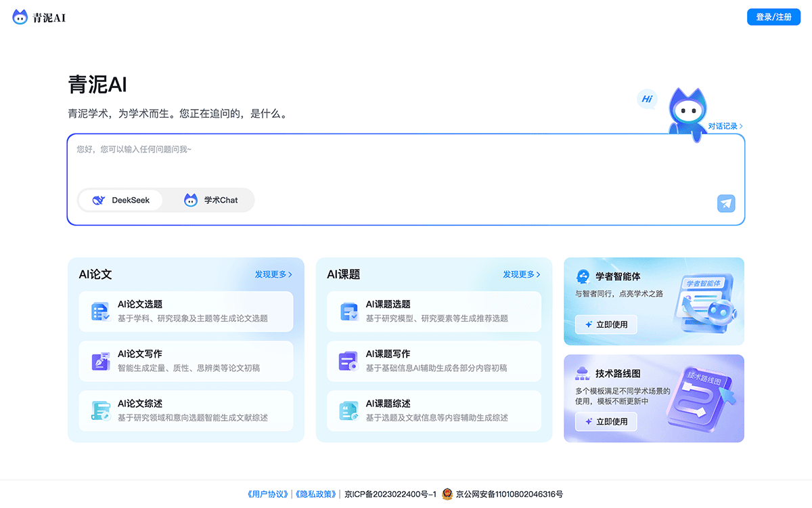Open the 《用户协议》 link
The image size is (812, 508).
coord(267,494)
